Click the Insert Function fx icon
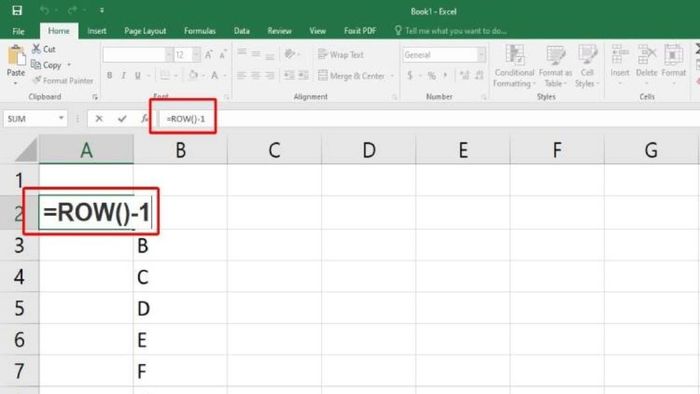Screen dimensions: 700x394 (144, 119)
